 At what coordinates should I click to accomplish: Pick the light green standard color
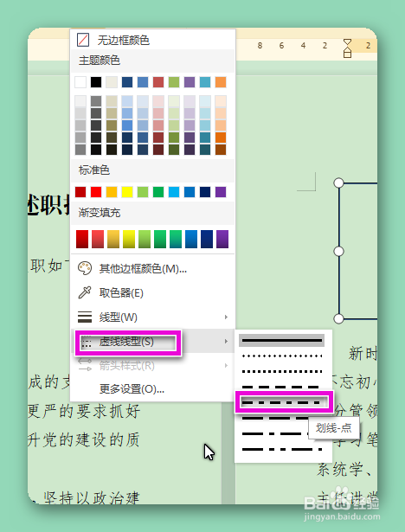click(143, 192)
